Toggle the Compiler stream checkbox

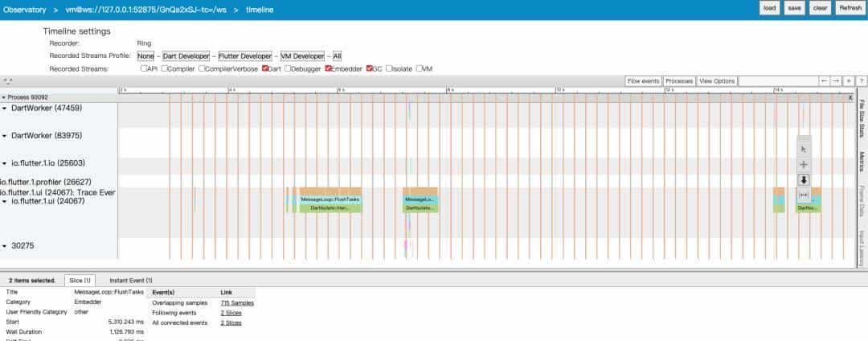(x=165, y=68)
